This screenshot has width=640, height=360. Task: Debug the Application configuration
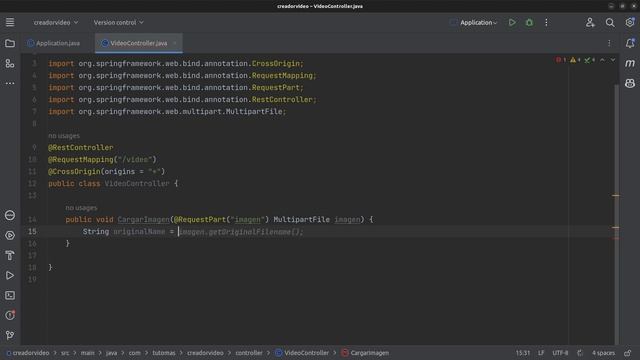(529, 22)
